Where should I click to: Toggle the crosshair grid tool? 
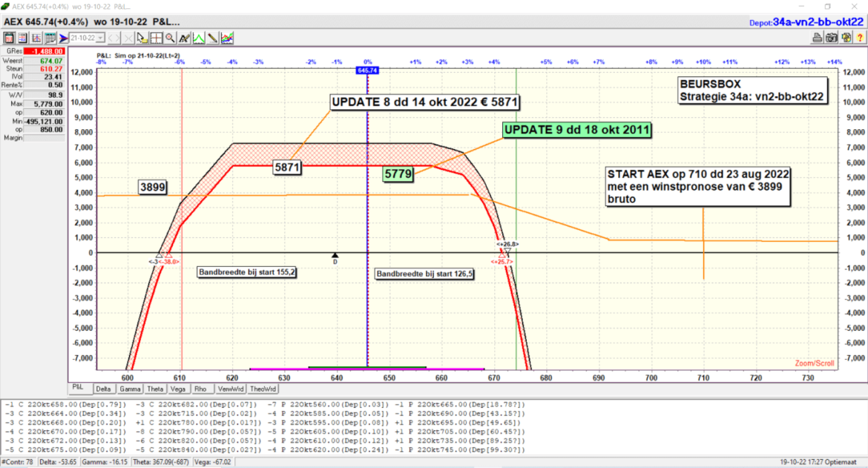coord(156,38)
